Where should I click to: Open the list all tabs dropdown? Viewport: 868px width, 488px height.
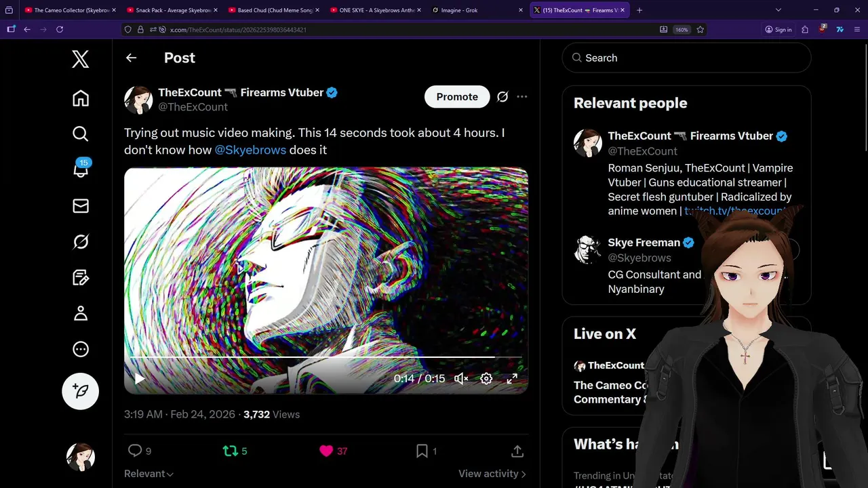pos(778,10)
